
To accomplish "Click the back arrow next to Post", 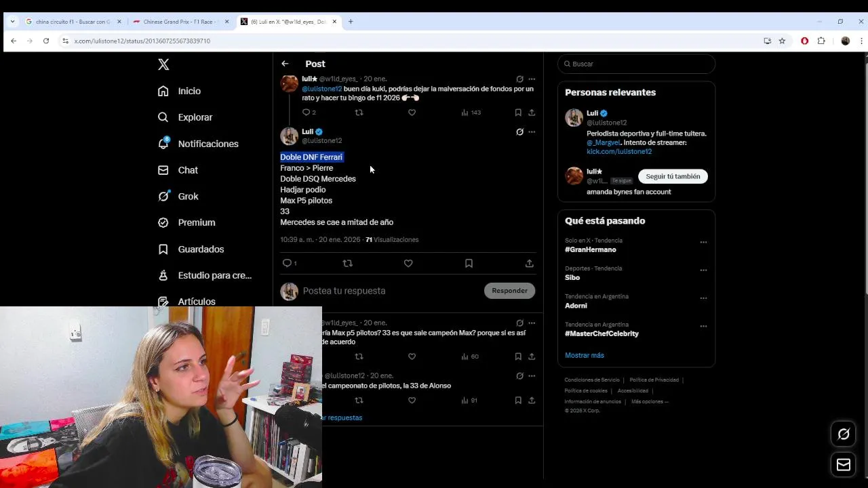I will click(285, 64).
